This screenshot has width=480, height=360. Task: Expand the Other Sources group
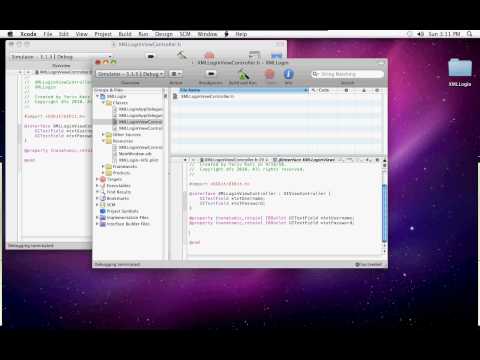(x=103, y=134)
